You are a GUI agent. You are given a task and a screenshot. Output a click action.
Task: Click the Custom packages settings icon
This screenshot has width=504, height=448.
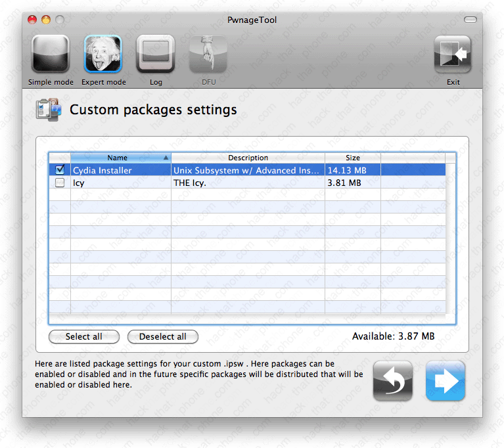(49, 109)
